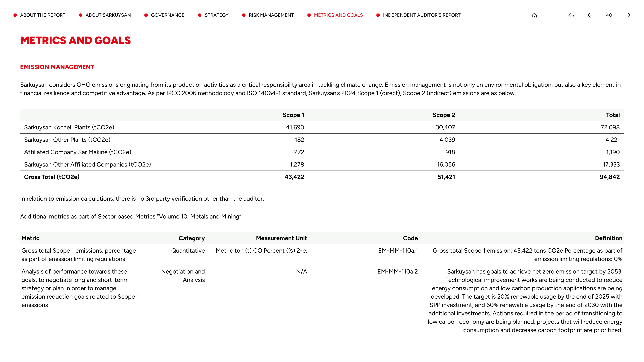Click the Metrics and Goals page title
The height and width of the screenshot is (362, 644).
[x=75, y=41]
